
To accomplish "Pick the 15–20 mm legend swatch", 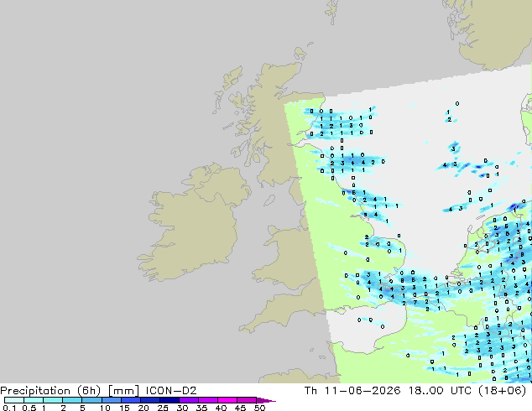I will (x=130, y=400).
